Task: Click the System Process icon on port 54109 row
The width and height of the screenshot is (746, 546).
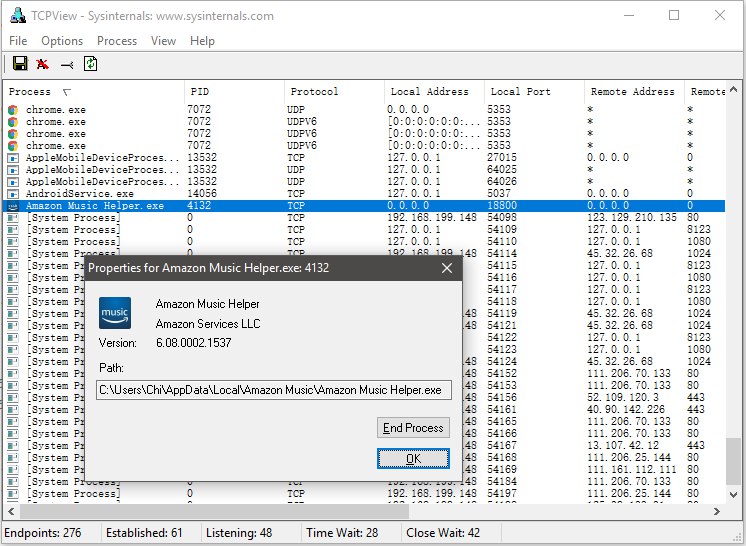Action: point(13,230)
